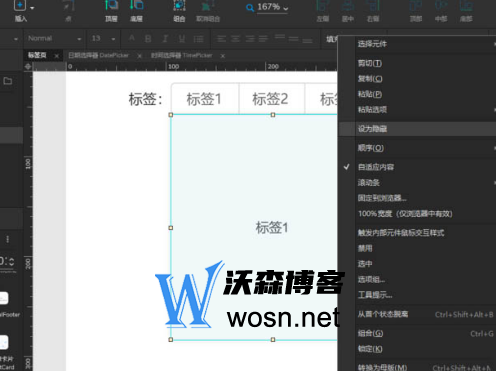The image size is (496, 371).
Task: Click the folder icon in left panel
Action: point(8,81)
